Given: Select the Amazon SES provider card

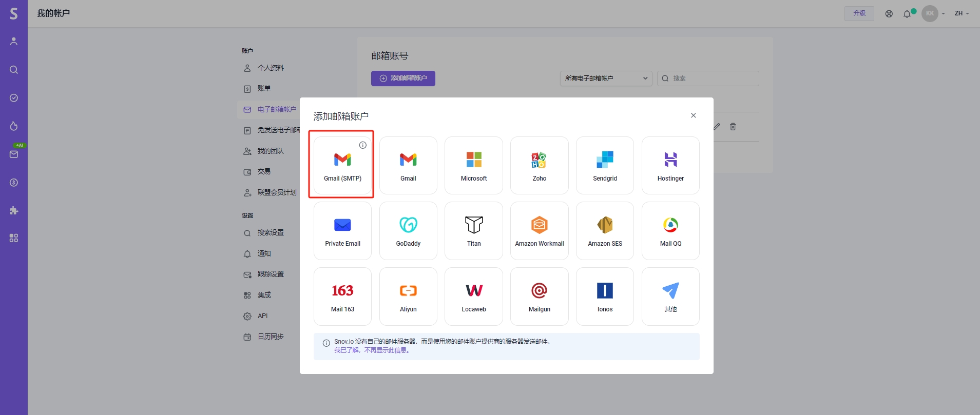Looking at the screenshot, I should click(x=605, y=231).
